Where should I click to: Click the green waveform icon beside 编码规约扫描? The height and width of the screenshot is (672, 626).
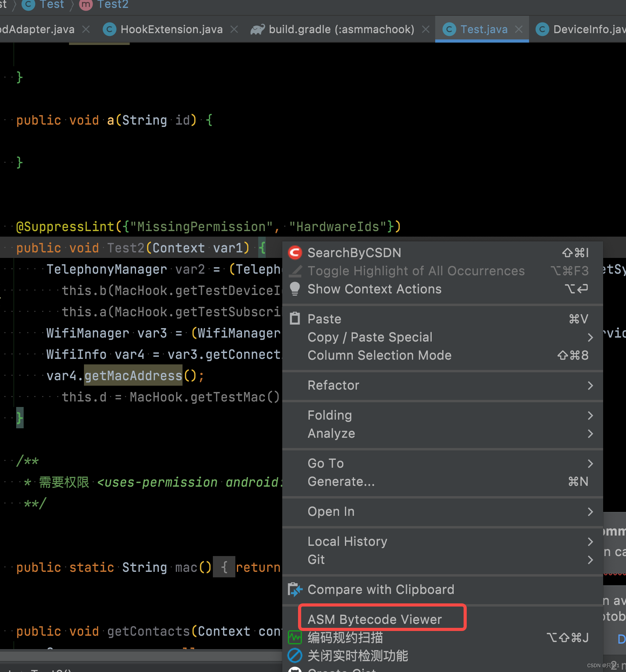295,637
